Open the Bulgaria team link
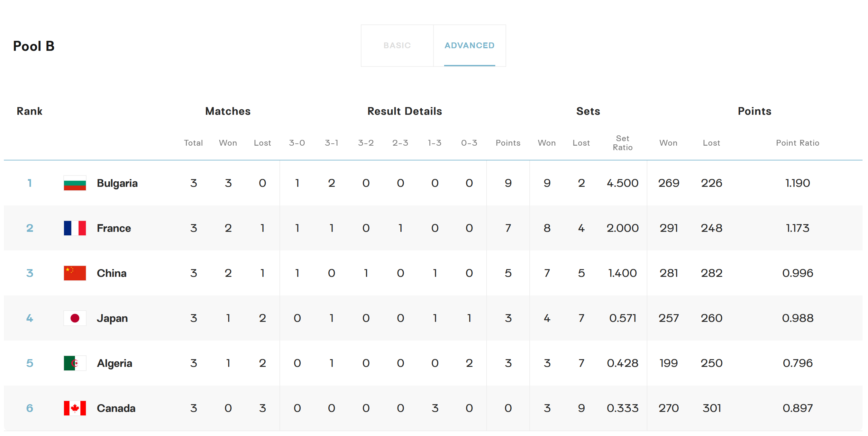The image size is (868, 436). click(x=117, y=183)
